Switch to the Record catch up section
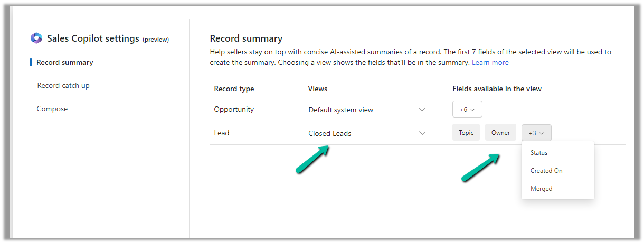The height and width of the screenshot is (244, 644). [x=63, y=85]
